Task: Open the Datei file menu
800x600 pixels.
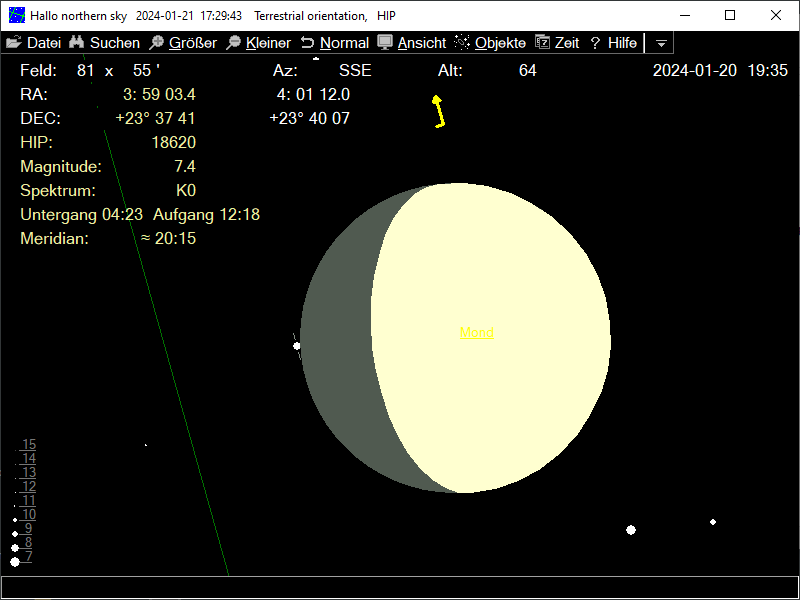Action: point(34,43)
